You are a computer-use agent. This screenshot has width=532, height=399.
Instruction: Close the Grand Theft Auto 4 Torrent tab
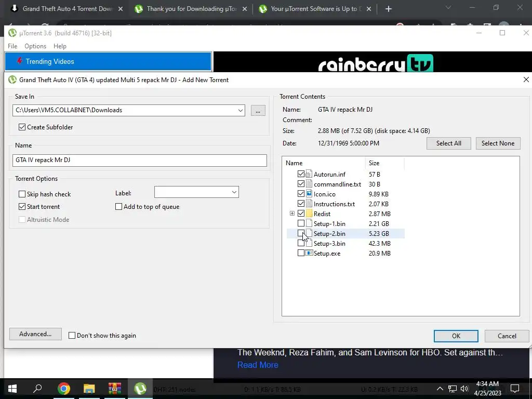pyautogui.click(x=121, y=9)
